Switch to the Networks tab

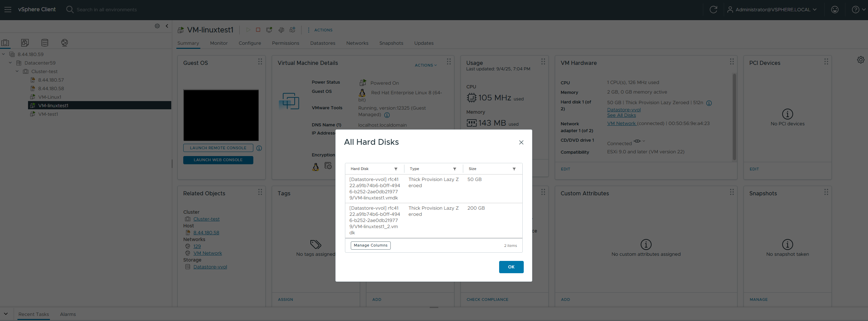[x=357, y=43]
